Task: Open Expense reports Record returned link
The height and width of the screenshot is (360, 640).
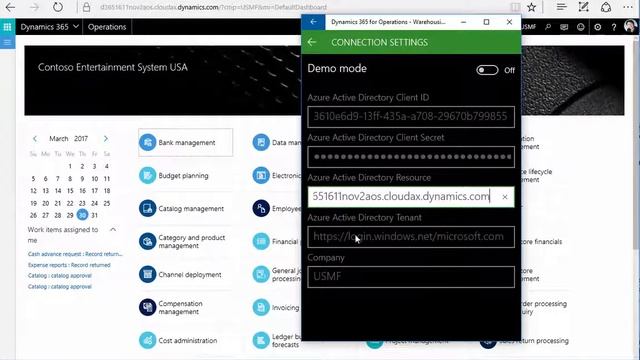Action: [x=69, y=265]
